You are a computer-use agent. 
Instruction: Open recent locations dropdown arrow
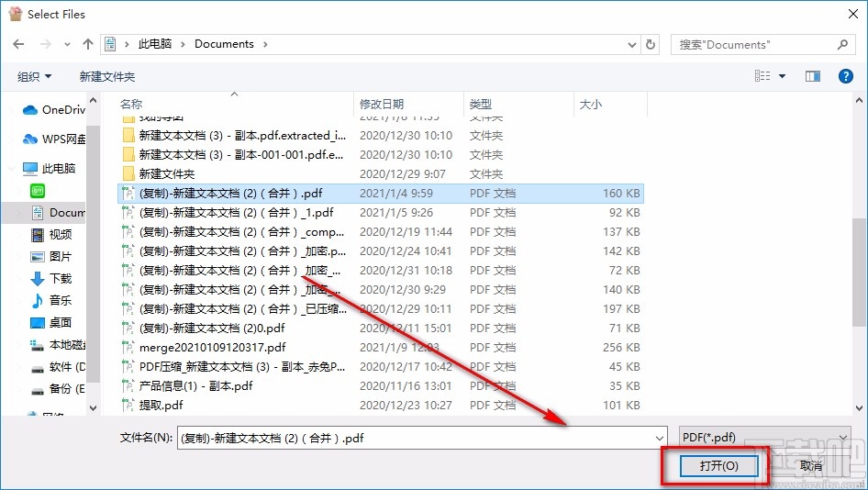coord(67,45)
